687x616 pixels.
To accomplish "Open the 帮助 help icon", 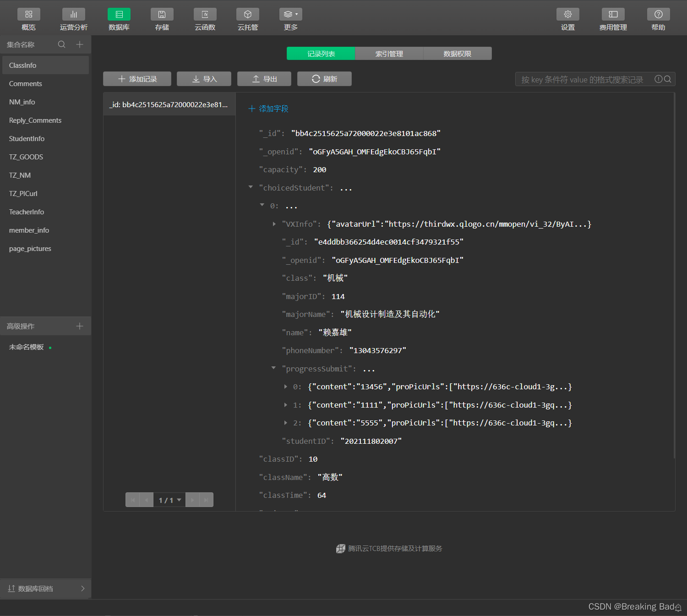I will tap(659, 14).
